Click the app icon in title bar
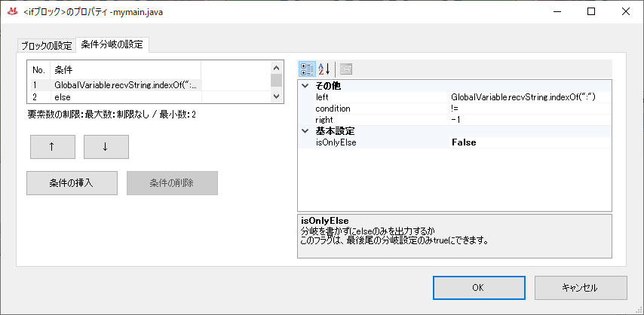 point(12,11)
